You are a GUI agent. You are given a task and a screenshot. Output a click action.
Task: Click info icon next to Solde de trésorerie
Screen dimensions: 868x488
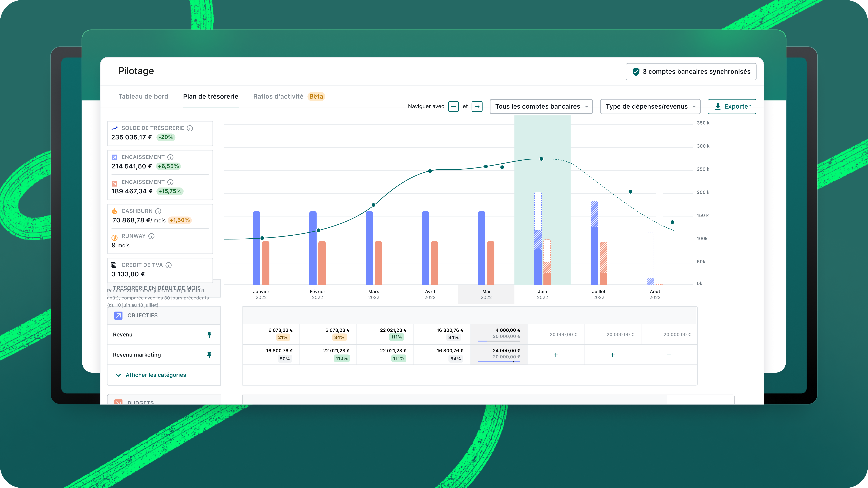[x=190, y=128]
